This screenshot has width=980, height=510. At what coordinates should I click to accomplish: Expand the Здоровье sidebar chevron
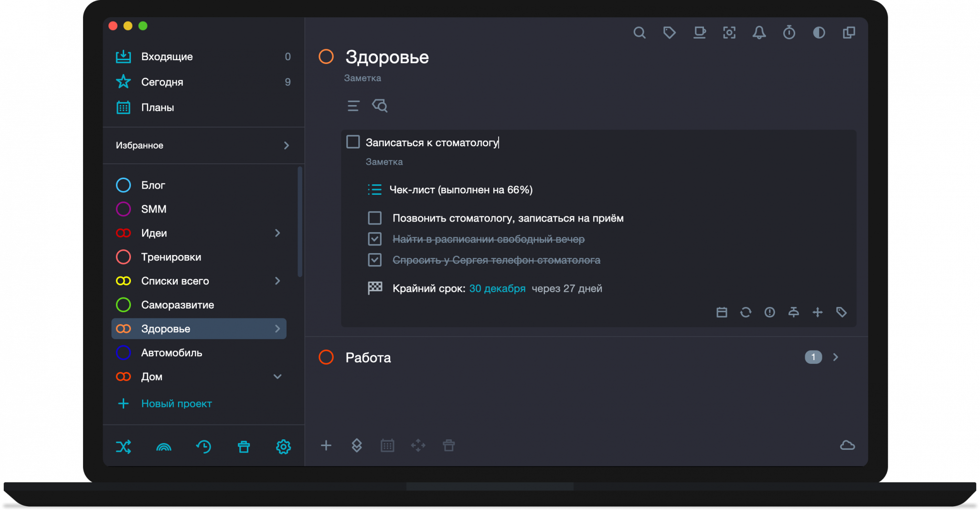tap(277, 329)
